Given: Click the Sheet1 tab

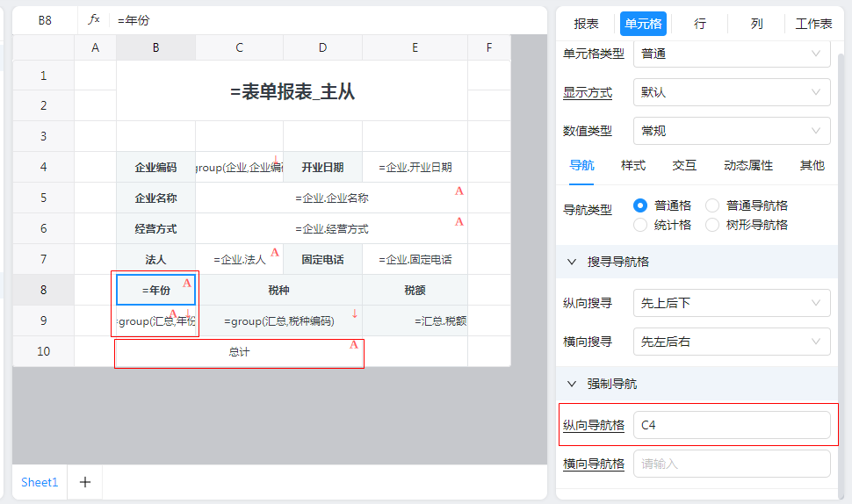Looking at the screenshot, I should pos(40,482).
